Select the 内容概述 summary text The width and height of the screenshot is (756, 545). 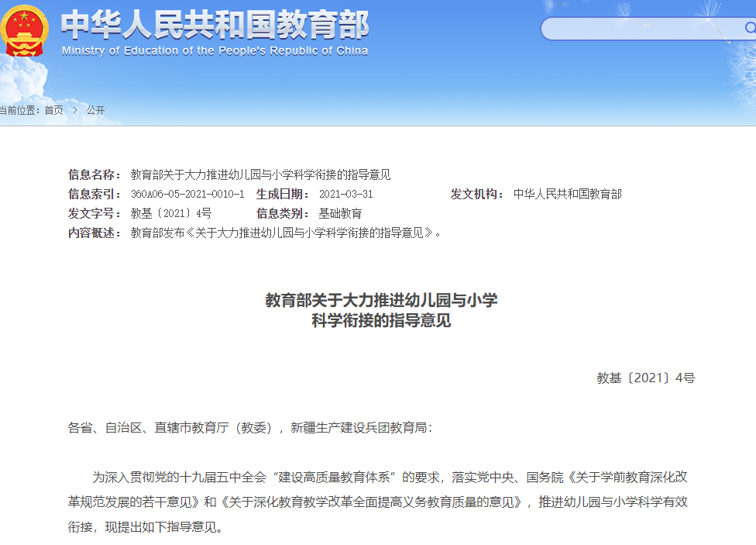click(x=286, y=233)
